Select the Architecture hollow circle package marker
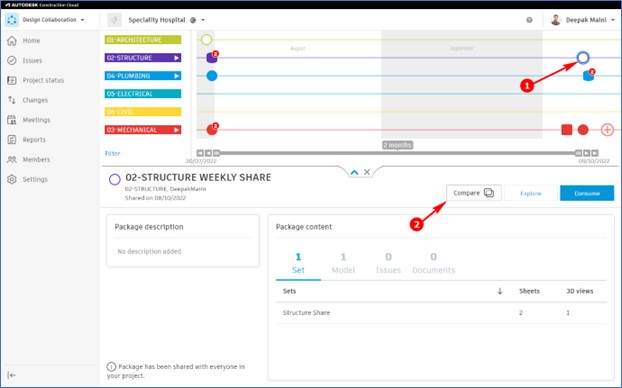 [206, 40]
